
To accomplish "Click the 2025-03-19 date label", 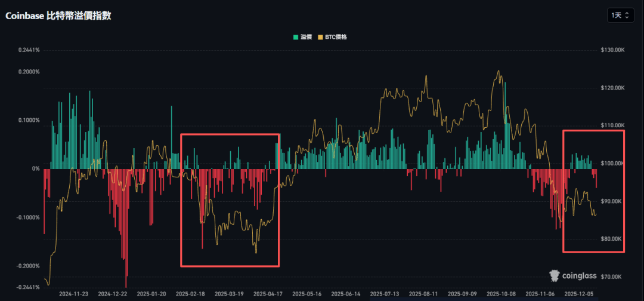I will coord(229,294).
